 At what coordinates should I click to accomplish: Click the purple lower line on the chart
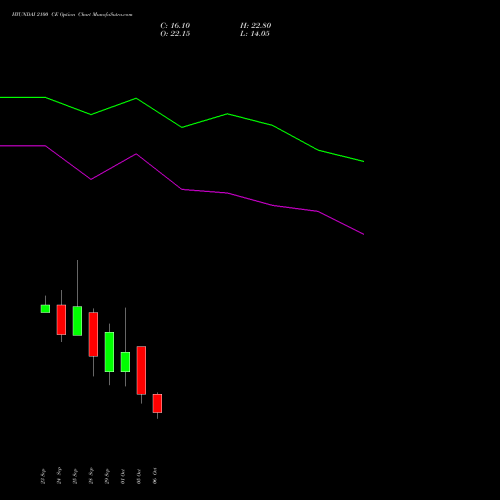[x=182, y=189]
